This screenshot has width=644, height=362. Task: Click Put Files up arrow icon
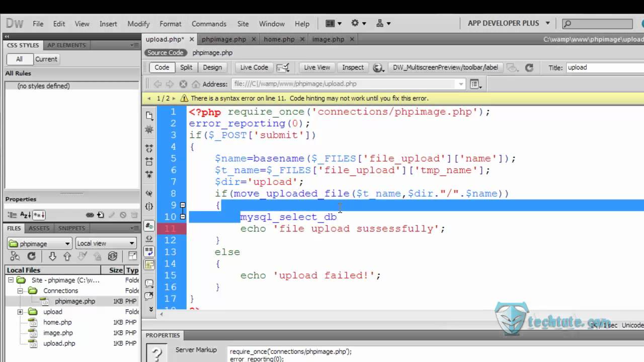[x=67, y=256]
